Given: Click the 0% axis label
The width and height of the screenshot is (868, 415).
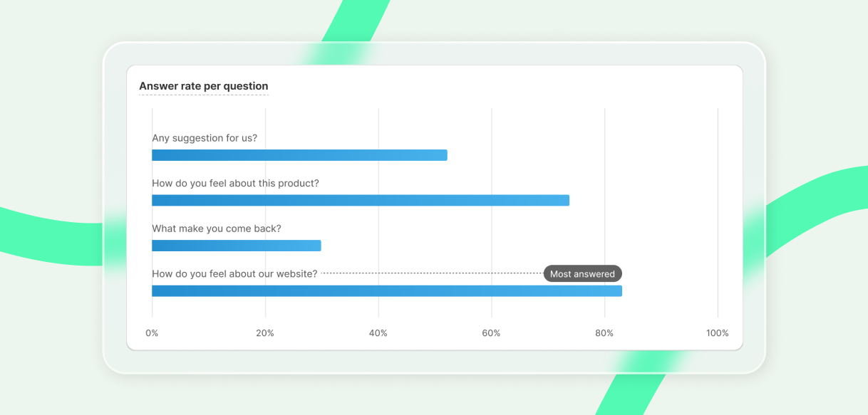Looking at the screenshot, I should [x=152, y=333].
